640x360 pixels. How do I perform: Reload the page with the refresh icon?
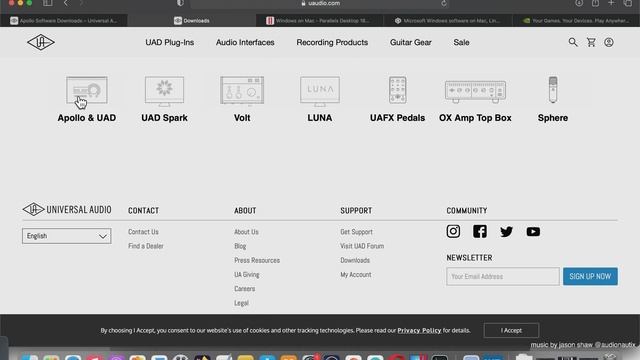[444, 4]
